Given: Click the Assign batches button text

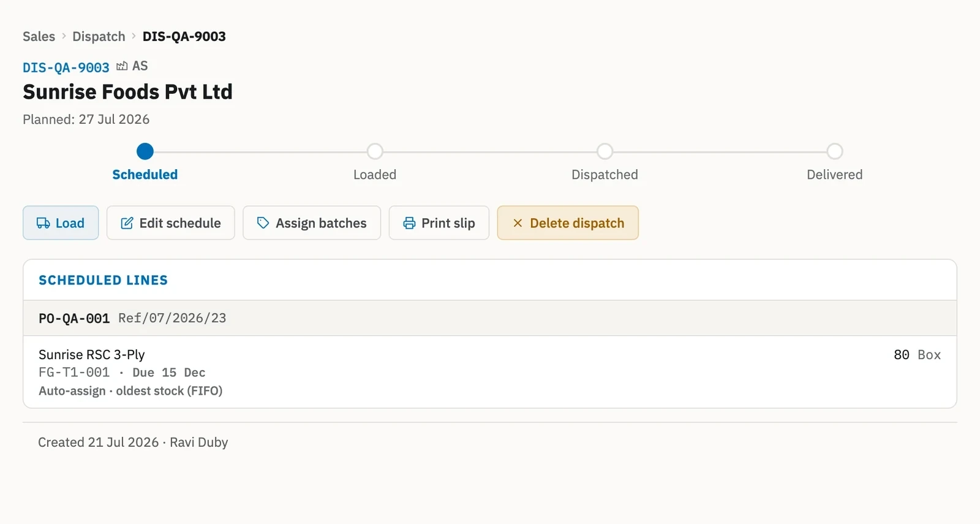Looking at the screenshot, I should tap(321, 223).
